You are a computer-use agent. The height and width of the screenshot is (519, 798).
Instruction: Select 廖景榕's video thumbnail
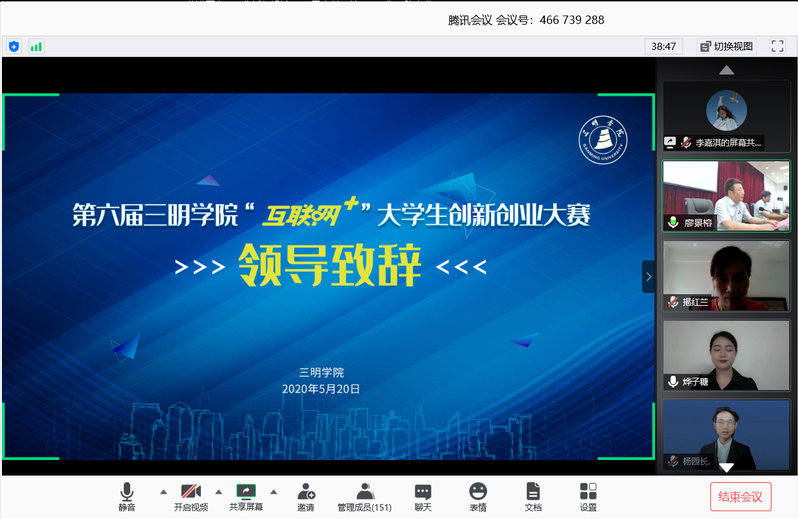(726, 196)
